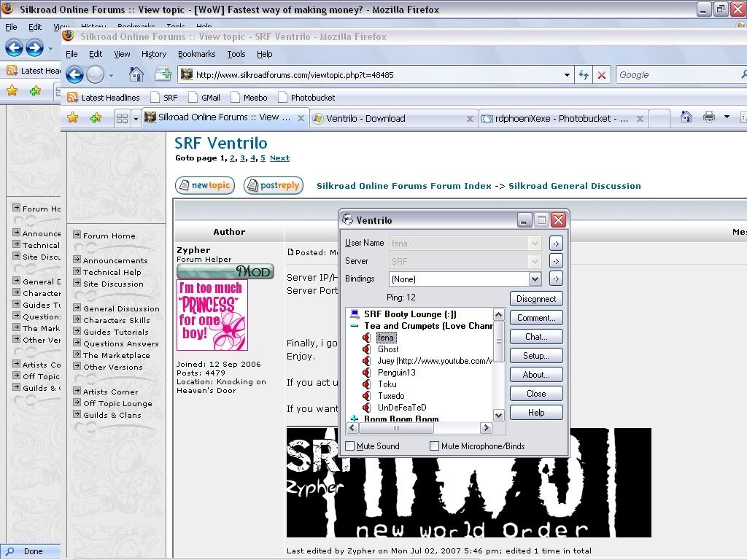Click the Setup... button in Ventrilo
This screenshot has height=560, width=747.
tap(536, 356)
